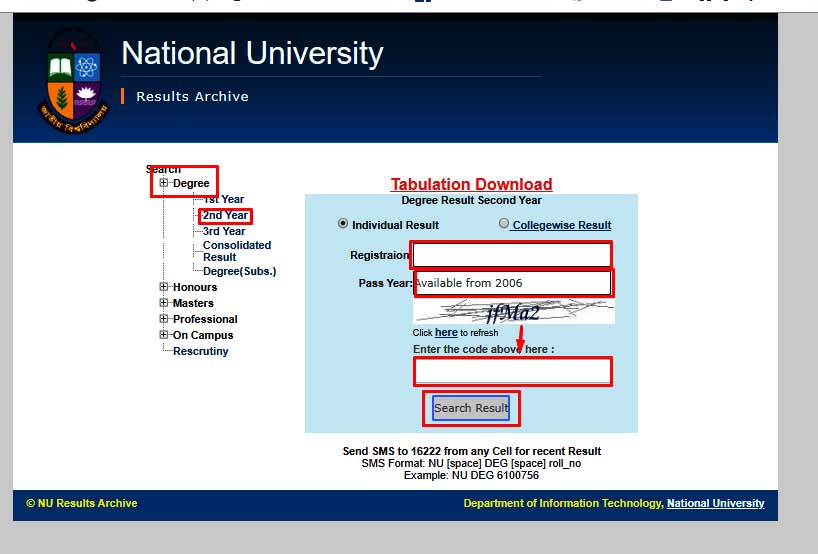Image resolution: width=818 pixels, height=554 pixels.
Task: Click 'here' to refresh captcha
Action: pyautogui.click(x=446, y=333)
